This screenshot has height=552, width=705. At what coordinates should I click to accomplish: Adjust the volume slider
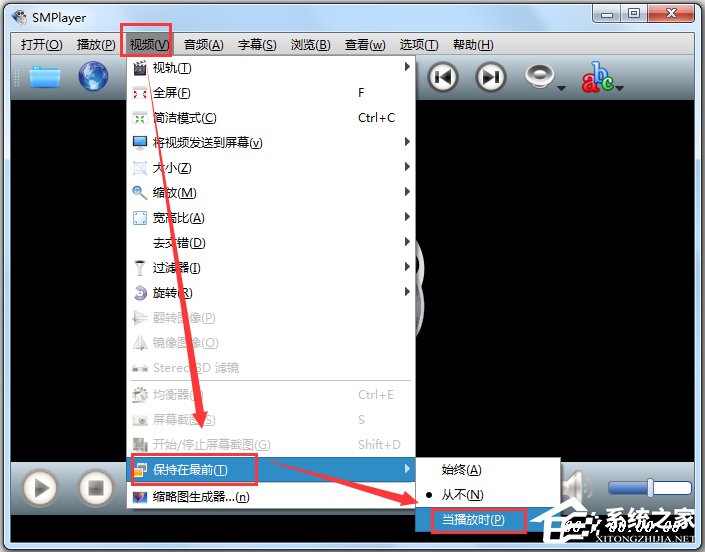(x=650, y=488)
